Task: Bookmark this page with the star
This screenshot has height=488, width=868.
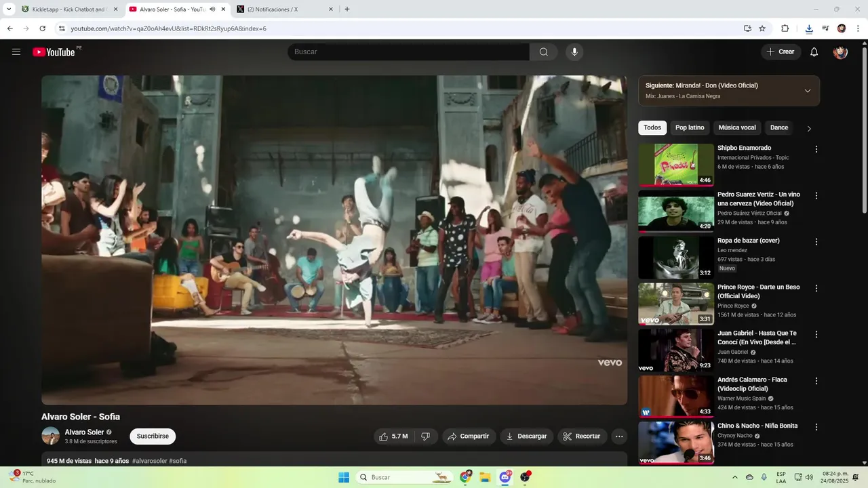Action: click(762, 28)
